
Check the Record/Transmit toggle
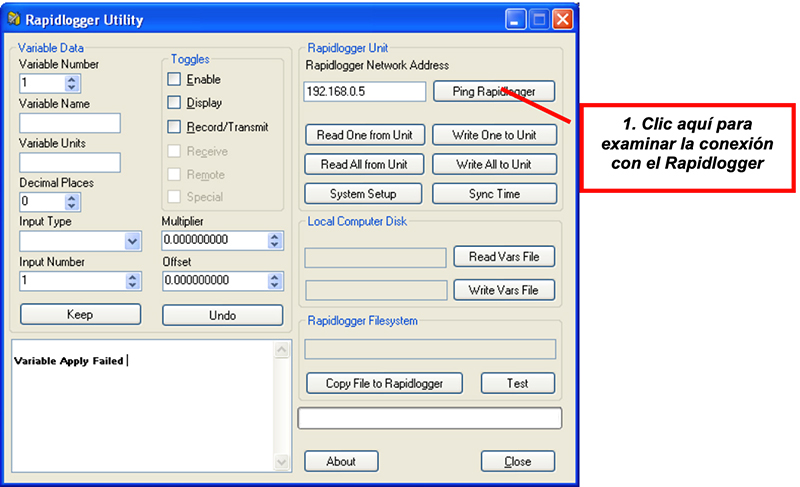pyautogui.click(x=174, y=126)
